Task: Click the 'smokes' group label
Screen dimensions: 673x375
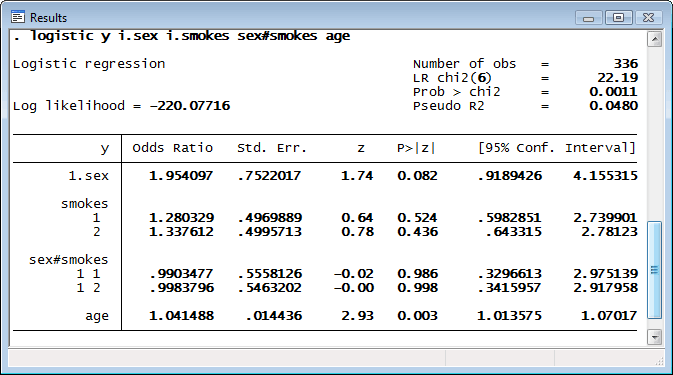Action: pos(85,204)
